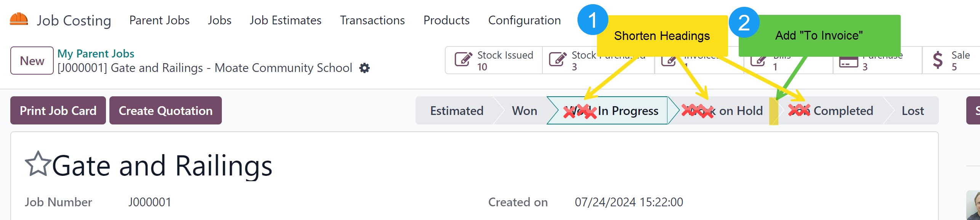Expand the Job Estimates menu
Viewport: 980px width, 220px height.
pos(285,20)
